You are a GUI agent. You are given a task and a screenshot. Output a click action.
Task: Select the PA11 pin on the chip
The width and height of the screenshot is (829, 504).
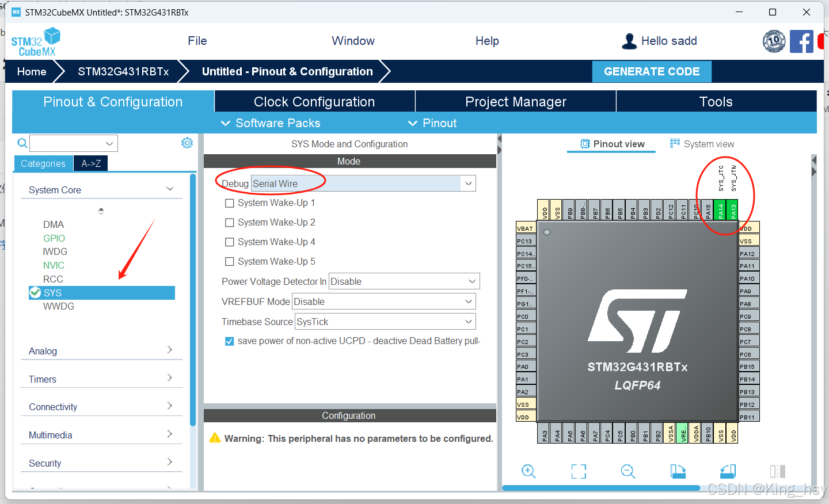(x=749, y=266)
